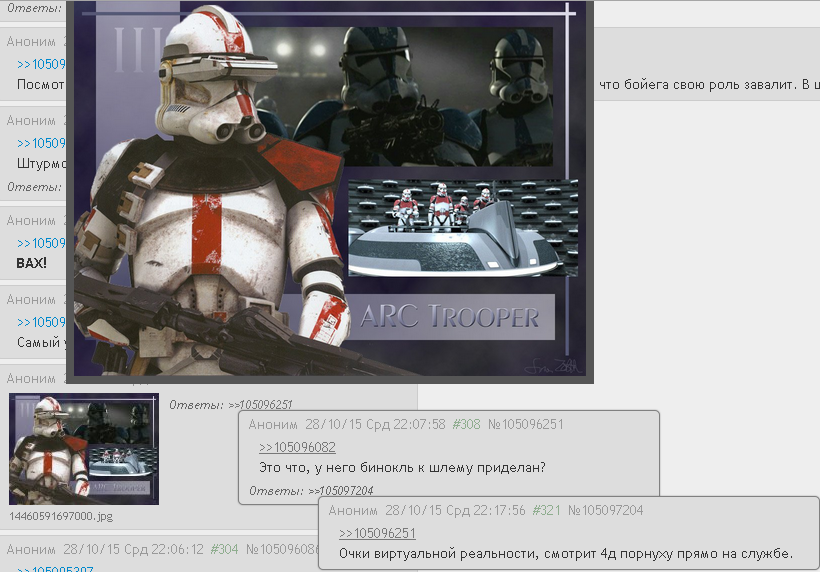
Task: Click the quote link above 'Посмот' text
Action: (x=41, y=64)
